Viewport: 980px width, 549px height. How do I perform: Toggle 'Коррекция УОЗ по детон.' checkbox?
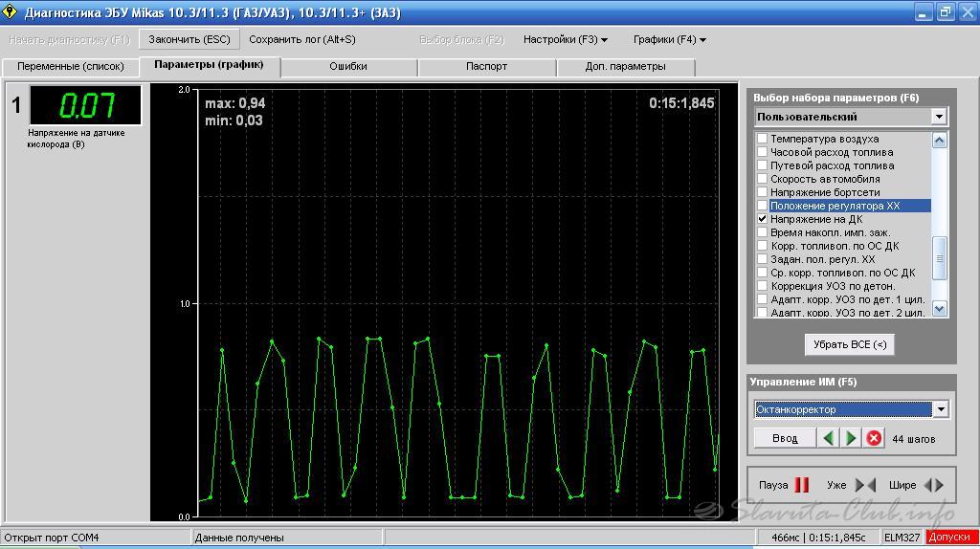pyautogui.click(x=762, y=285)
